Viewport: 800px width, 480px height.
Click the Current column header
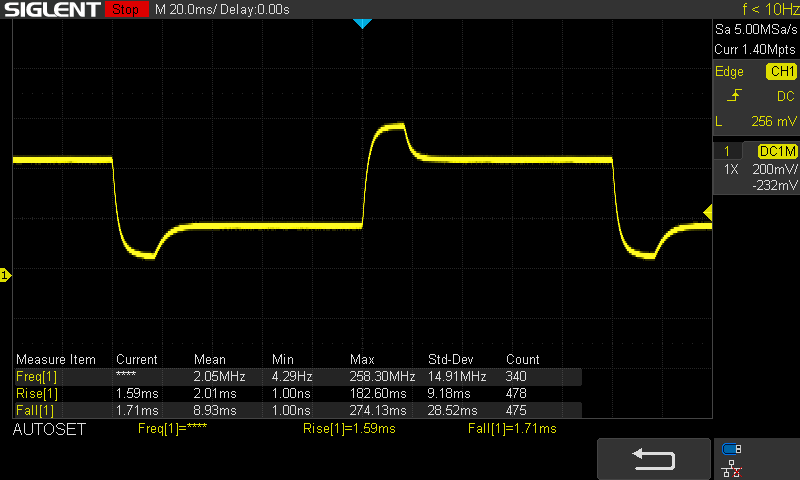137,360
